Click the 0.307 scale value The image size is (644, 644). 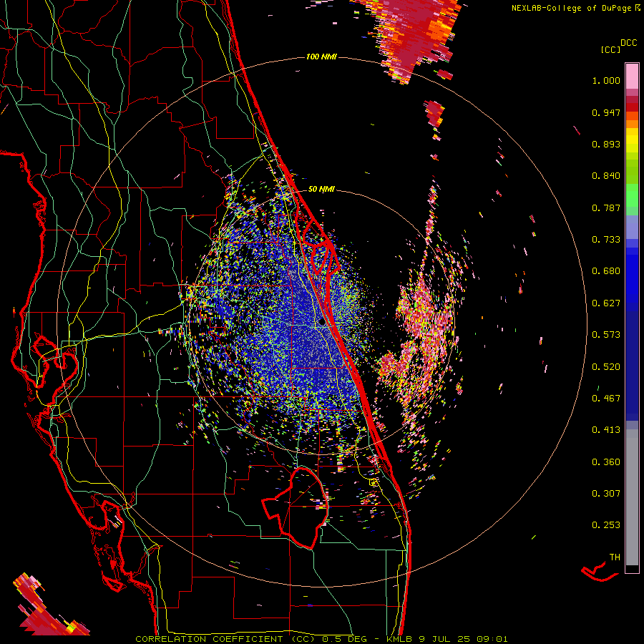[606, 494]
